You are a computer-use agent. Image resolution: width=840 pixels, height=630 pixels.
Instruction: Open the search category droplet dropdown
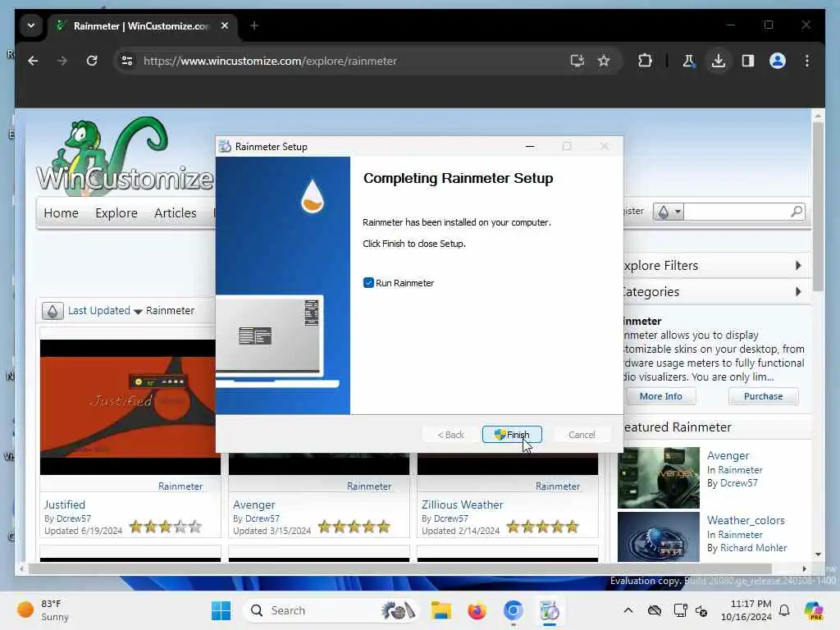coord(668,212)
